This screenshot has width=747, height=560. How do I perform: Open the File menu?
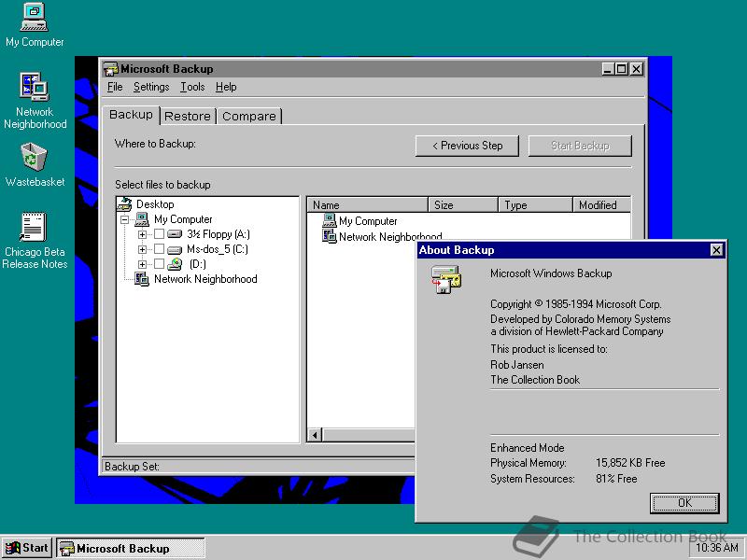click(115, 87)
